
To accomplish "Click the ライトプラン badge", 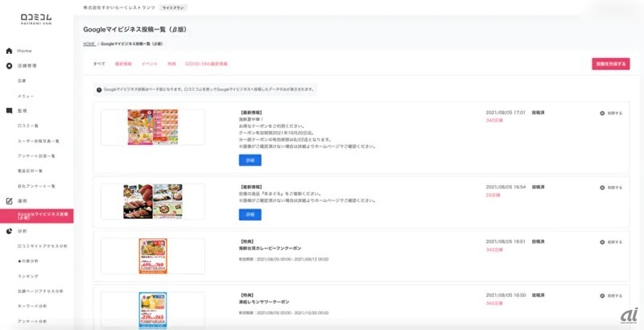I will point(172,7).
